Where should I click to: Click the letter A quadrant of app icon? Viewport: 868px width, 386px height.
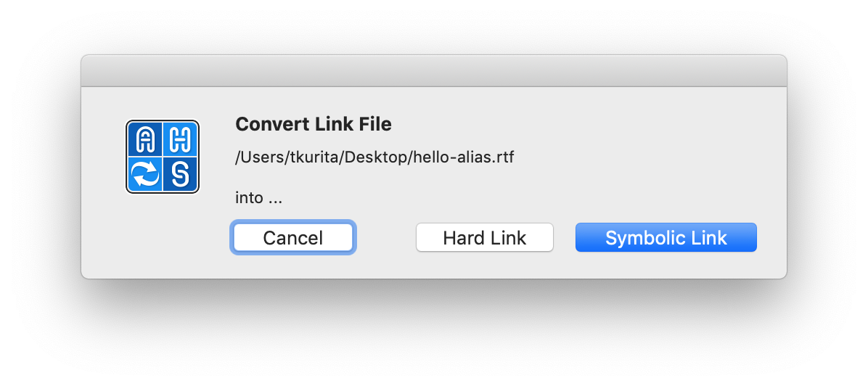point(145,139)
